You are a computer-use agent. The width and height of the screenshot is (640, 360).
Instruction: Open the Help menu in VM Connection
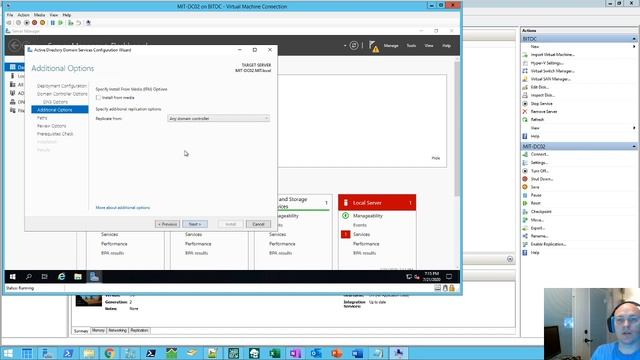click(67, 15)
